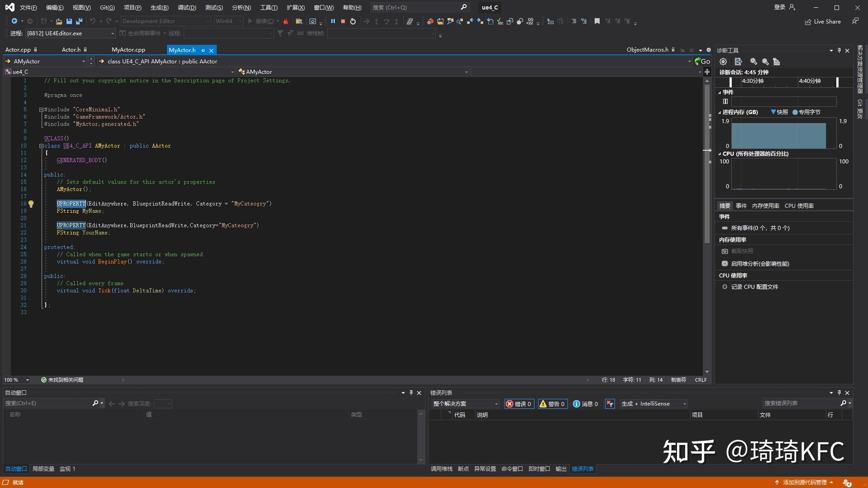Image resolution: width=868 pixels, height=488 pixels.
Task: Click the Save All icon
Action: (x=79, y=21)
